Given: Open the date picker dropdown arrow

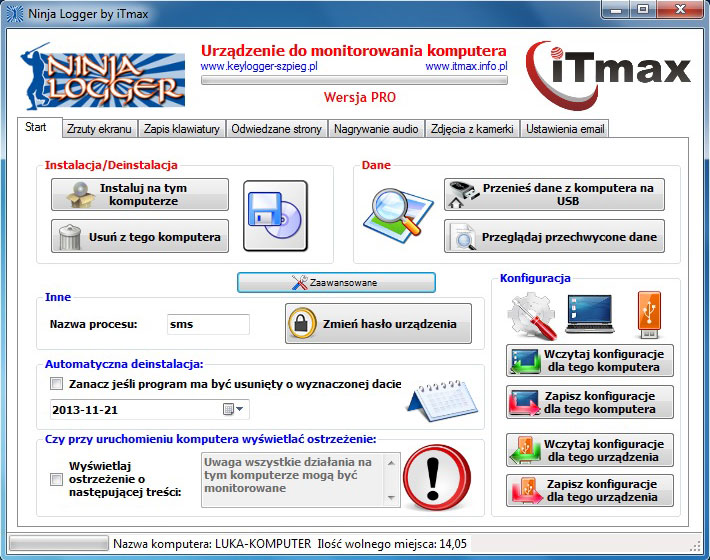Looking at the screenshot, I should [240, 409].
